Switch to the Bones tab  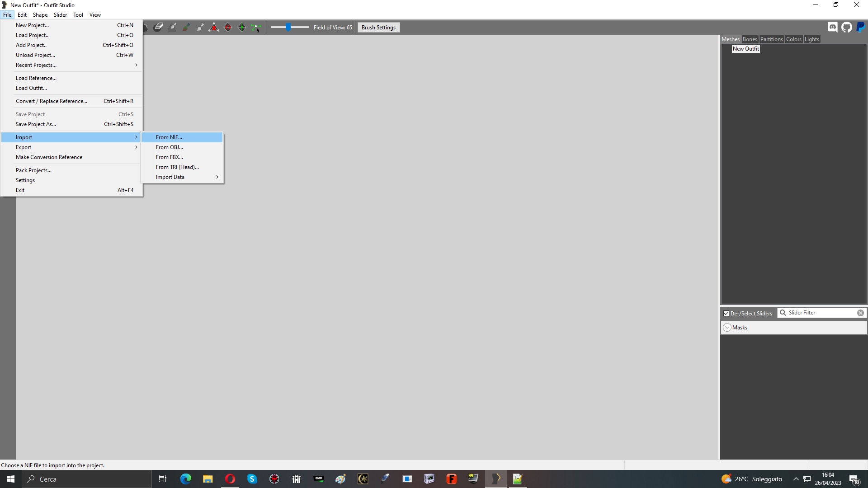pos(750,39)
